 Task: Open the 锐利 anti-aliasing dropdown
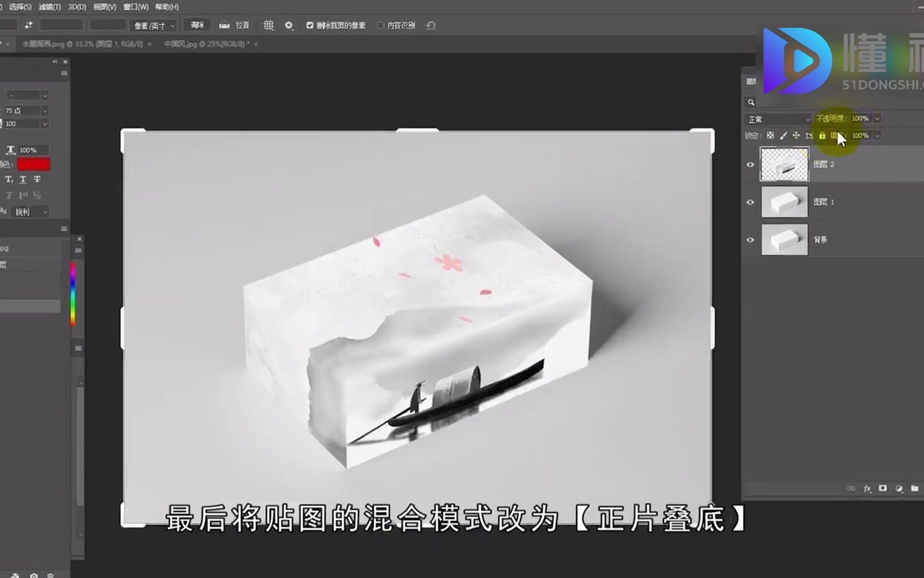point(29,212)
